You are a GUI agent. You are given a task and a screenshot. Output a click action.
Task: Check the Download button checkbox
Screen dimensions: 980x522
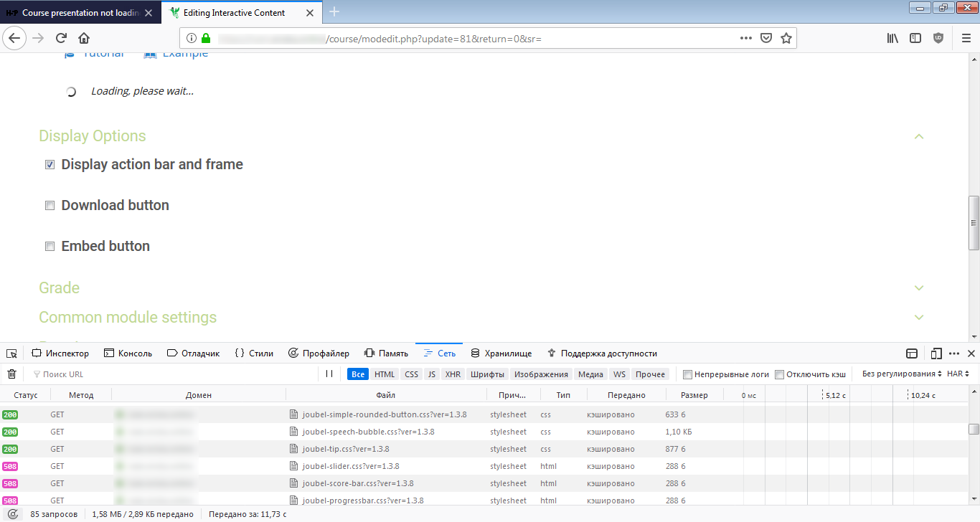pyautogui.click(x=50, y=206)
